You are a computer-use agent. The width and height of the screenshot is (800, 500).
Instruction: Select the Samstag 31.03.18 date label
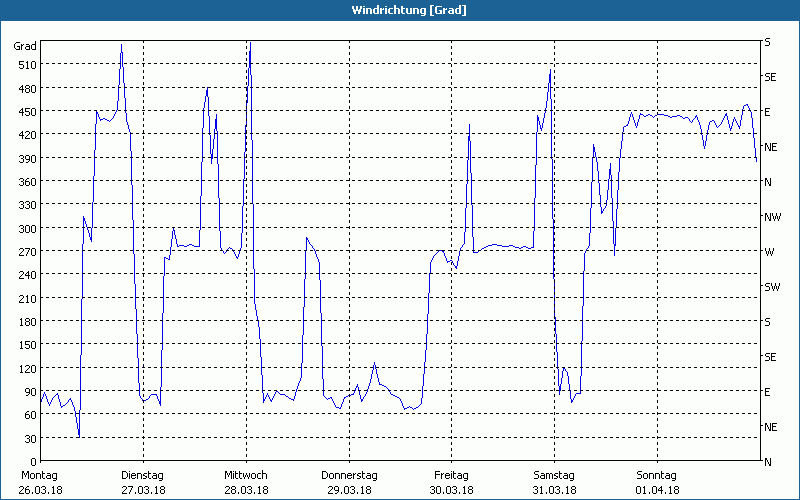(x=554, y=482)
